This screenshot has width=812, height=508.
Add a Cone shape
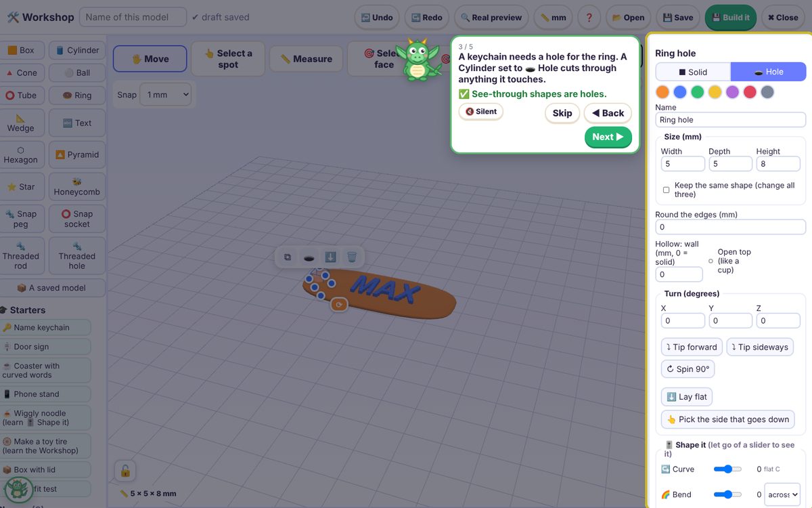click(22, 72)
